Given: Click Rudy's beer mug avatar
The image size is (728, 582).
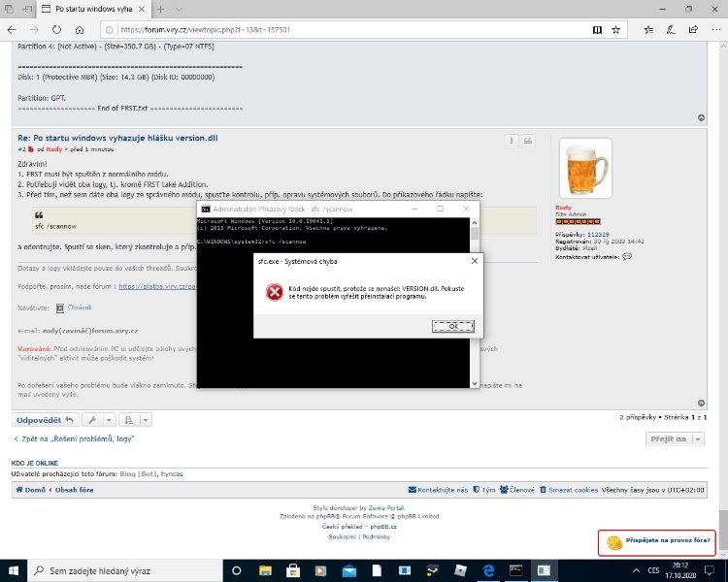Looking at the screenshot, I should pos(585,168).
